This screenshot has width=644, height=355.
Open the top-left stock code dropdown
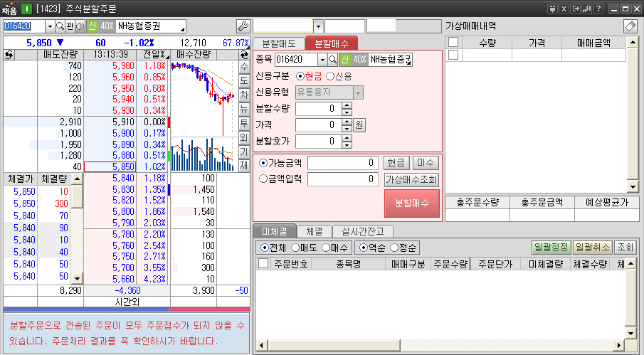coord(49,26)
